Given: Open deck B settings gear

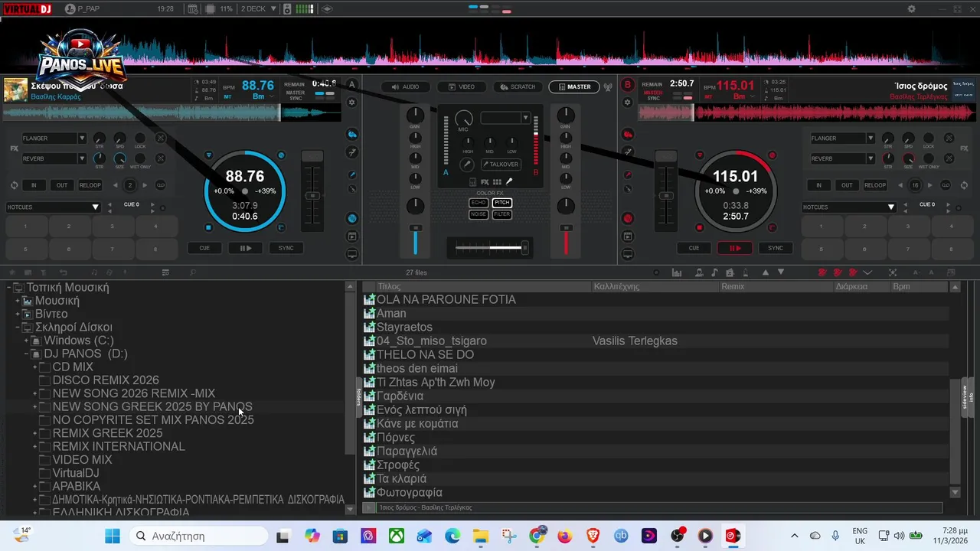Looking at the screenshot, I should (x=628, y=102).
